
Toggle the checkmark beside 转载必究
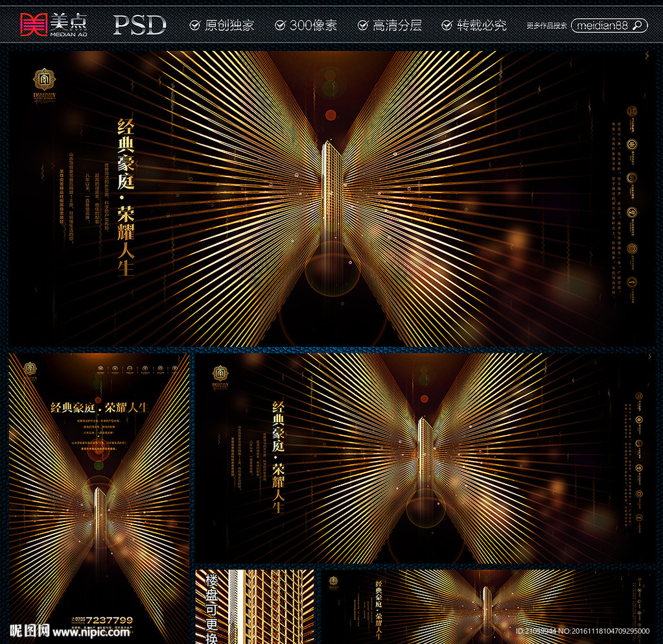[447, 25]
